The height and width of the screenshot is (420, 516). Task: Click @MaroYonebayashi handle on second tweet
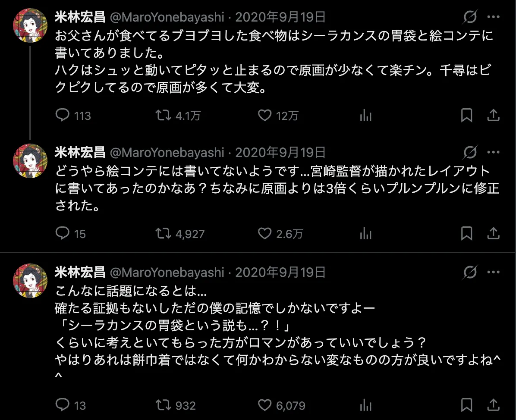(x=167, y=152)
